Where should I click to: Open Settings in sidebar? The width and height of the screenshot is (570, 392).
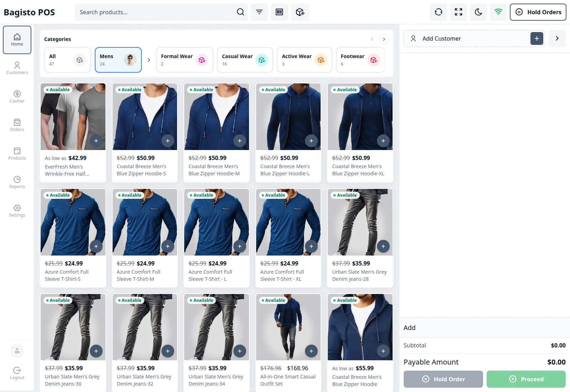[x=17, y=211]
